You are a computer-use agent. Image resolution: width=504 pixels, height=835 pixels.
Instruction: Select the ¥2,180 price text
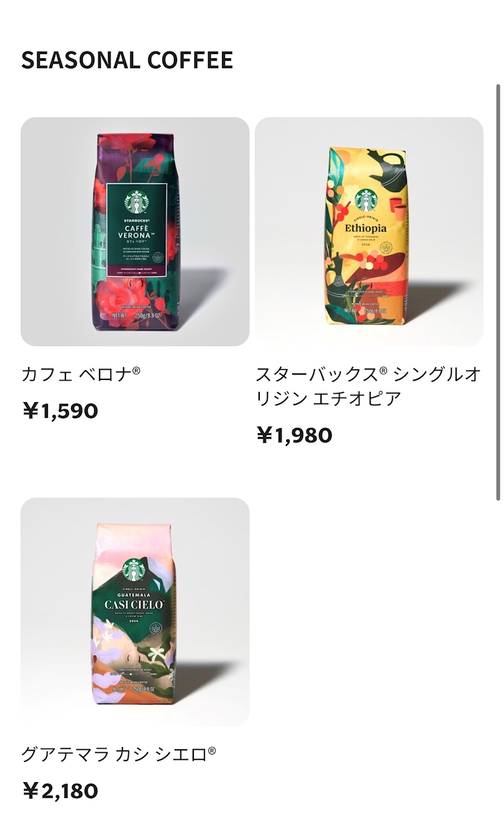(60, 791)
